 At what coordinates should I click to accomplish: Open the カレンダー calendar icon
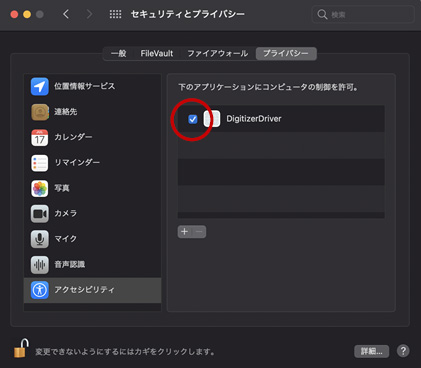click(40, 137)
